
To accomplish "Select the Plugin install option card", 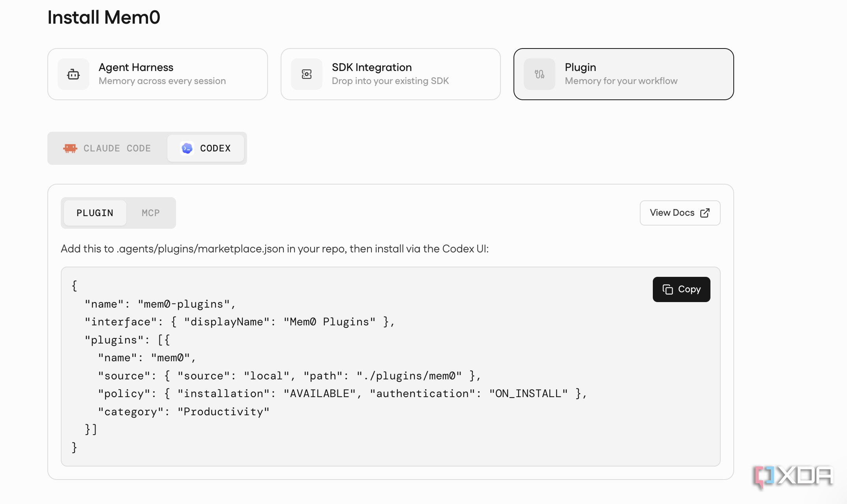I will (624, 74).
